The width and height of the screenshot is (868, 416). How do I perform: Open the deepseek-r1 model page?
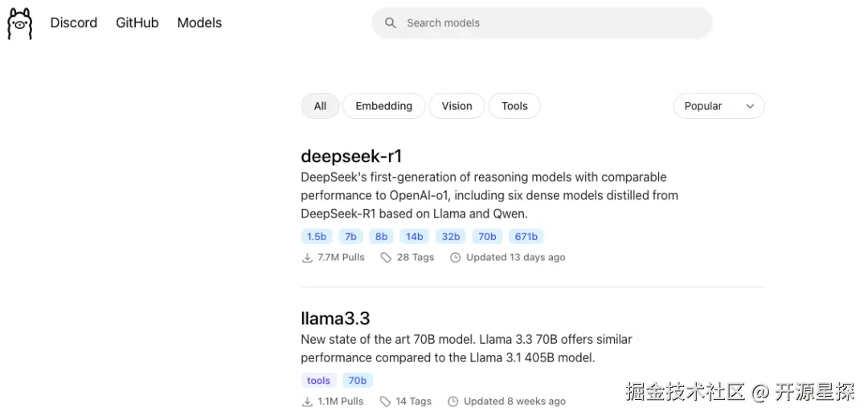(x=351, y=156)
